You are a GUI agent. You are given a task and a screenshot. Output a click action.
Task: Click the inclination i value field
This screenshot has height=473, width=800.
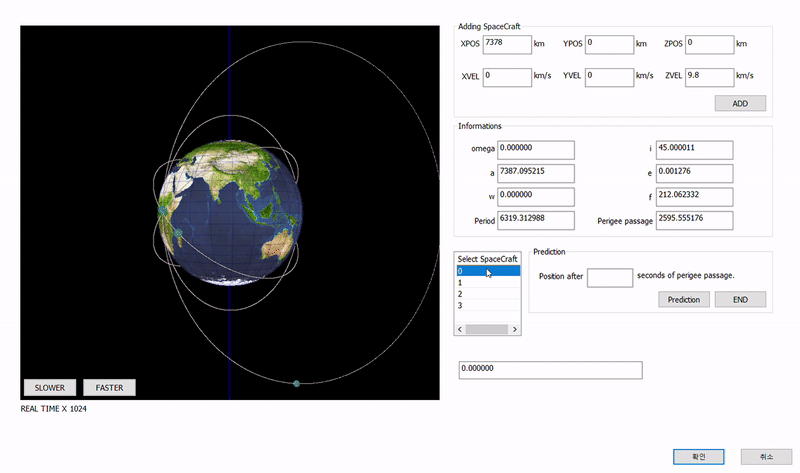pyautogui.click(x=694, y=150)
